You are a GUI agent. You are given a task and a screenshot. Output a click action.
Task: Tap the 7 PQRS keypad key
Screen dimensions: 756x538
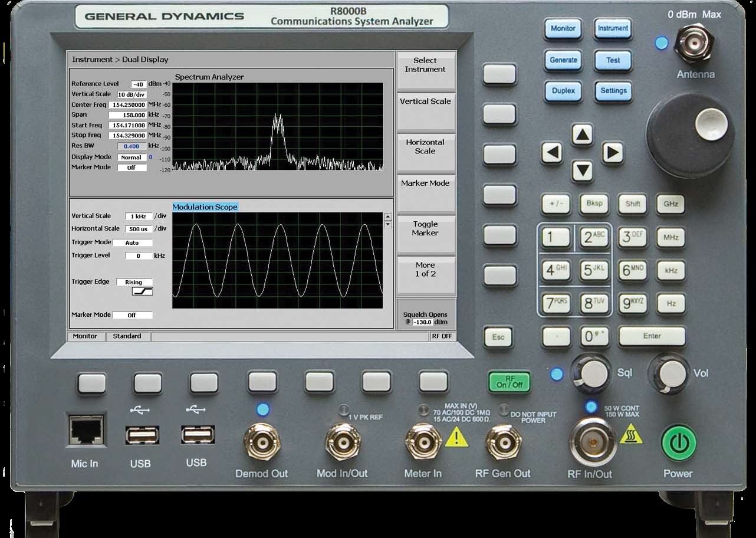(556, 304)
